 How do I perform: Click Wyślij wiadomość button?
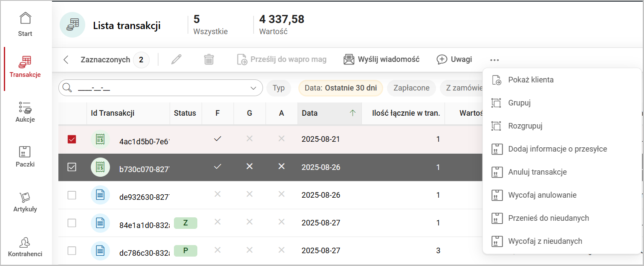[381, 59]
